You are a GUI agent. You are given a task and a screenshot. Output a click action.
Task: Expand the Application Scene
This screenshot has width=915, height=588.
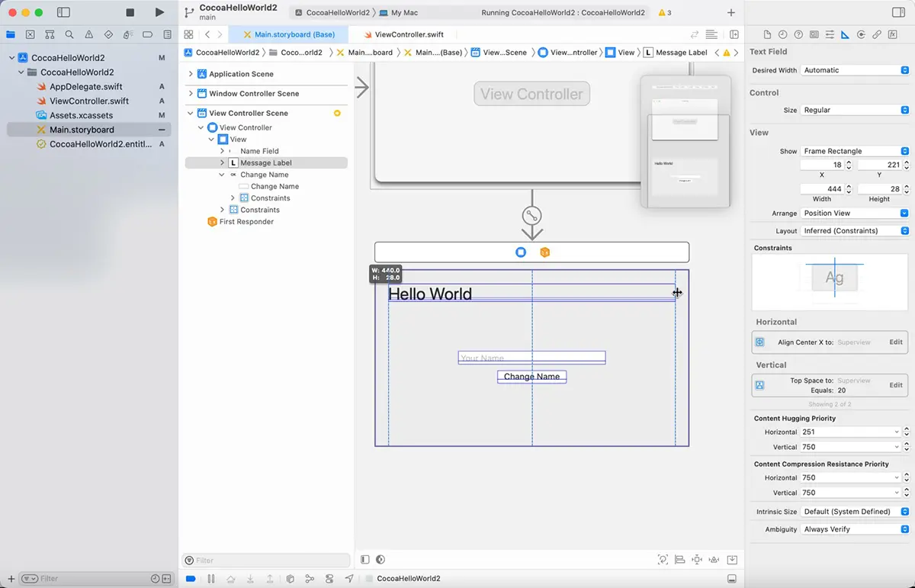[x=191, y=74]
